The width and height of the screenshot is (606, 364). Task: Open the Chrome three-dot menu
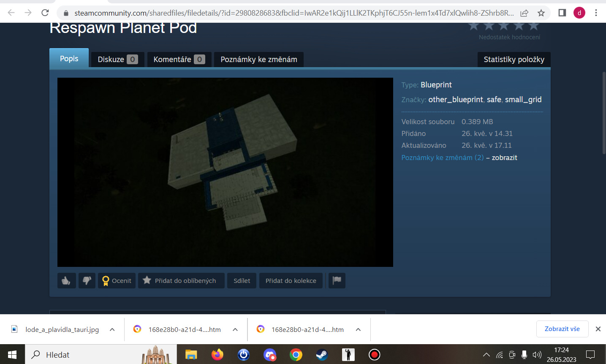pos(596,13)
